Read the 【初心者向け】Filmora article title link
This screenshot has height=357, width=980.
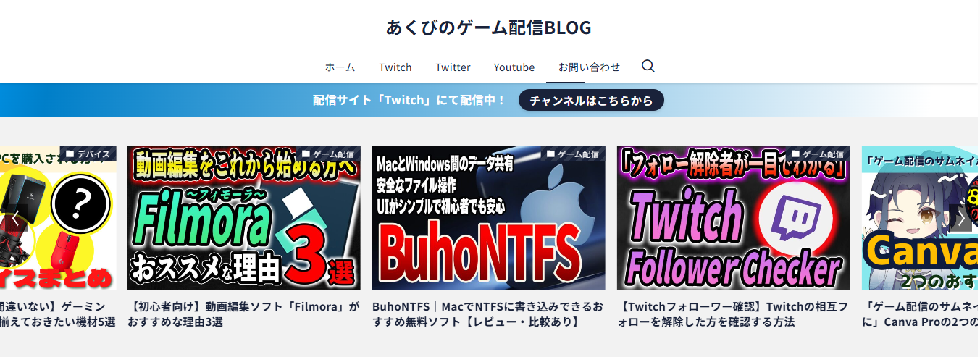click(x=244, y=314)
